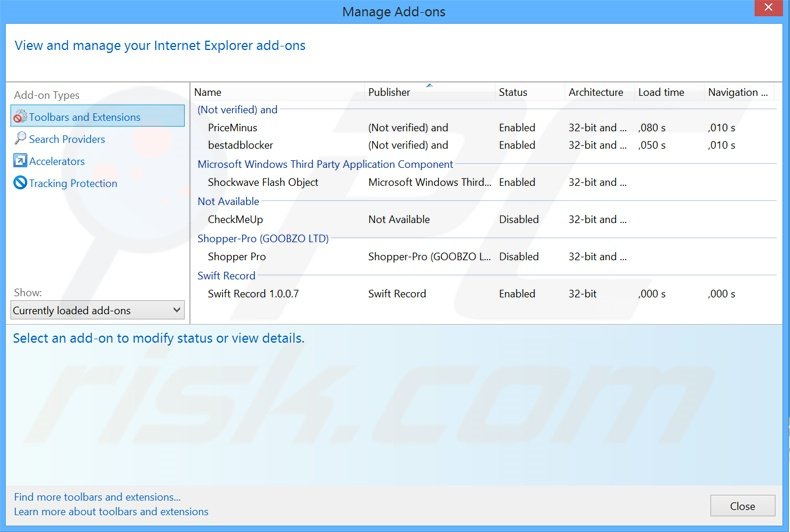
Task: Click the 32-bit architecture of Swift Record
Action: [582, 294]
